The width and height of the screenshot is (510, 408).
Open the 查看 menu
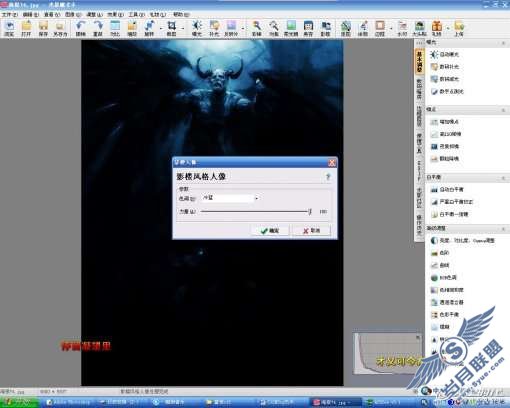(52, 15)
